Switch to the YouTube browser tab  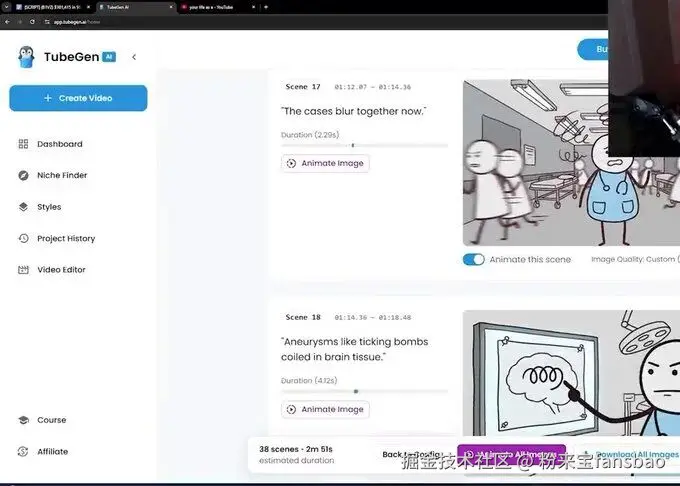pyautogui.click(x=215, y=7)
